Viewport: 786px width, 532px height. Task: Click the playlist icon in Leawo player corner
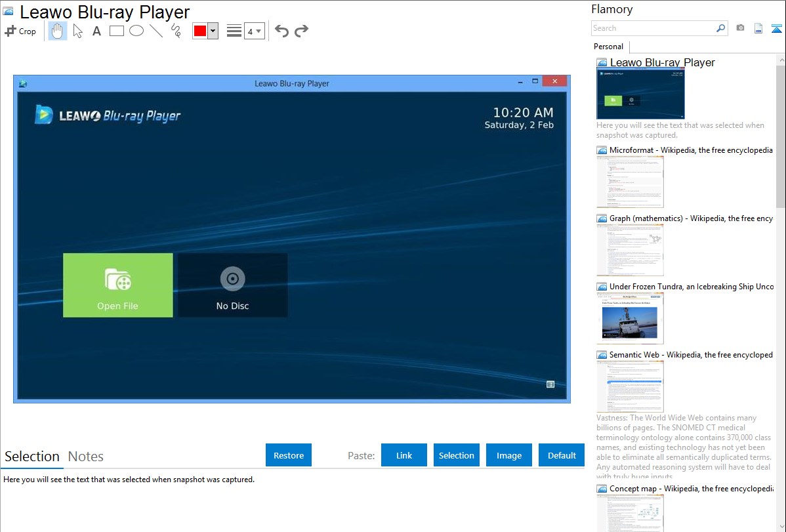[x=550, y=384]
